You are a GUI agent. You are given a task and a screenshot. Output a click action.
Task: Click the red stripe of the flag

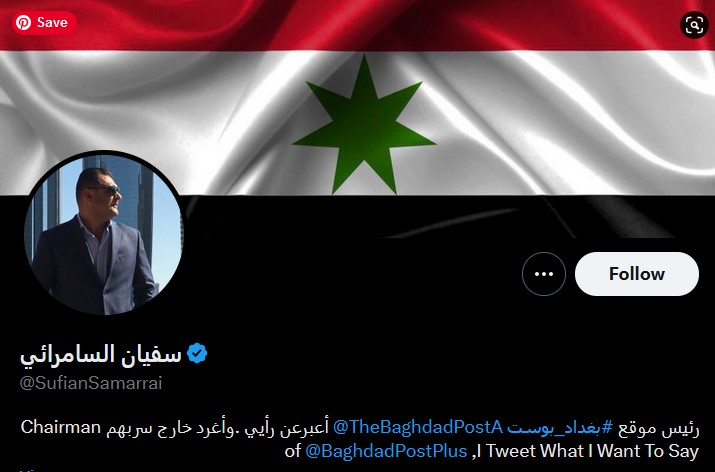(358, 25)
